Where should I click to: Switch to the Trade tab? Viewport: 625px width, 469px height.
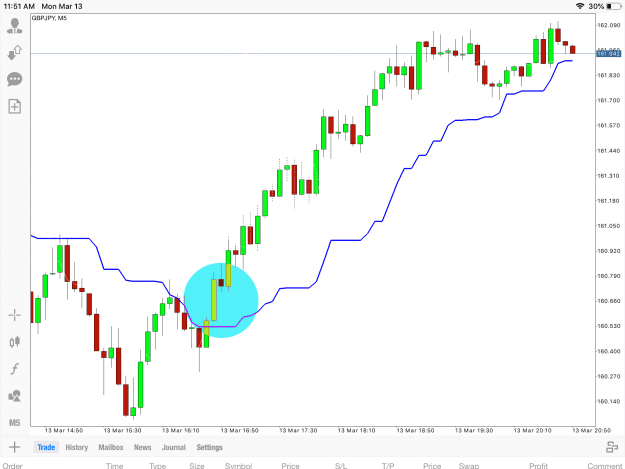(46, 447)
